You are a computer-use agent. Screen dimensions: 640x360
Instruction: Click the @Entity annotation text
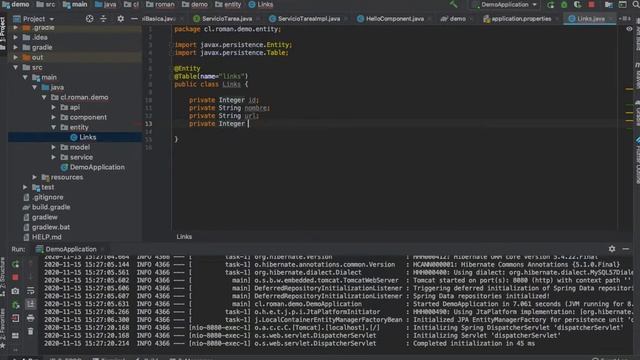187,69
